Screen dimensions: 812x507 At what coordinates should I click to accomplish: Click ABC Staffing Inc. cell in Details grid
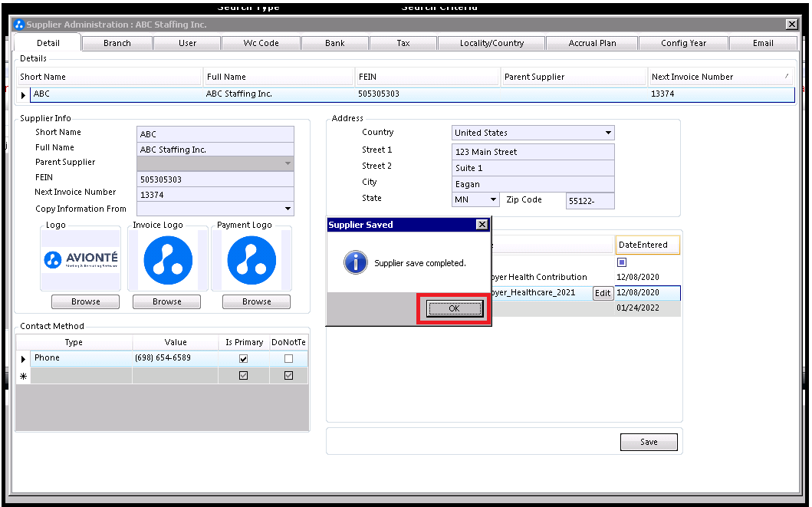point(278,94)
